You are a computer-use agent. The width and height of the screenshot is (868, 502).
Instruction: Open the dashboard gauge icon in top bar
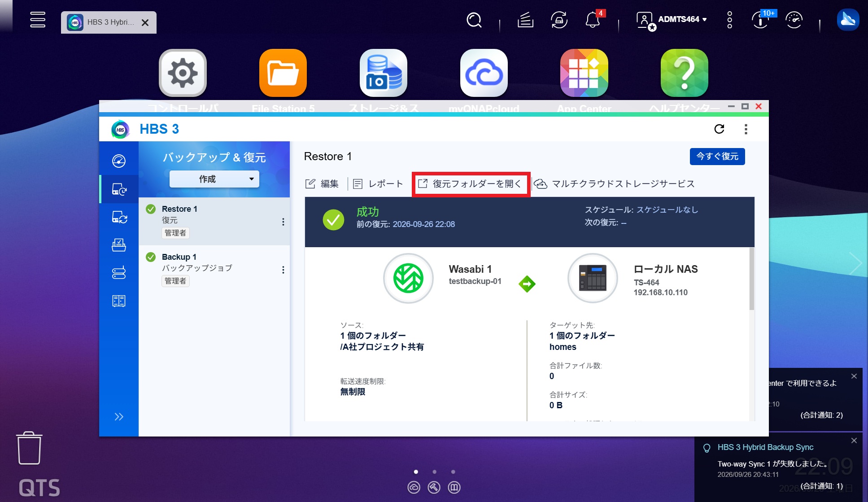point(794,20)
